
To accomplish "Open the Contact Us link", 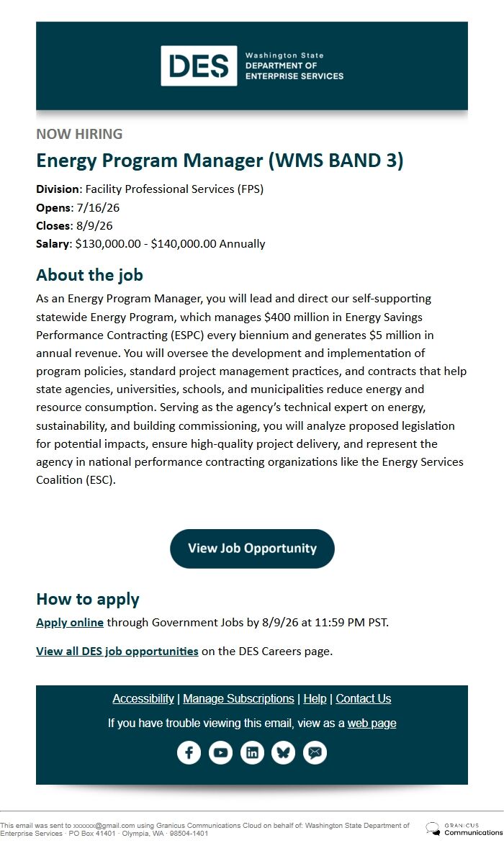I will 364,698.
